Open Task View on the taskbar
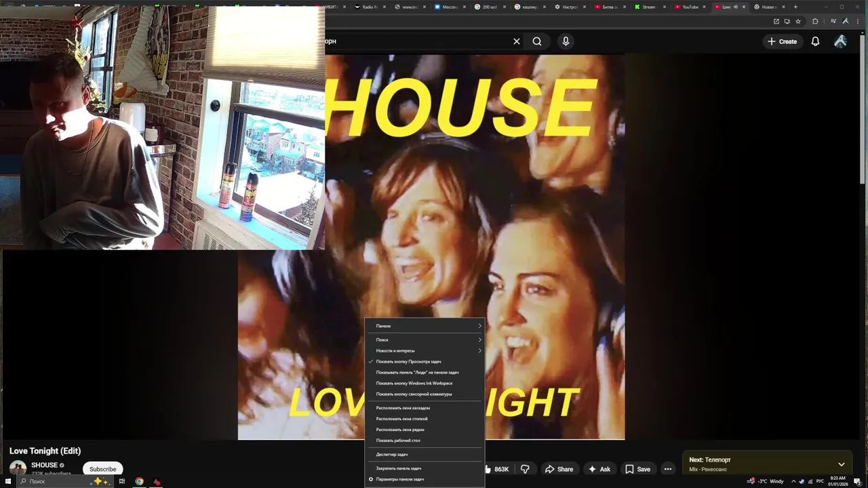 pos(122,481)
